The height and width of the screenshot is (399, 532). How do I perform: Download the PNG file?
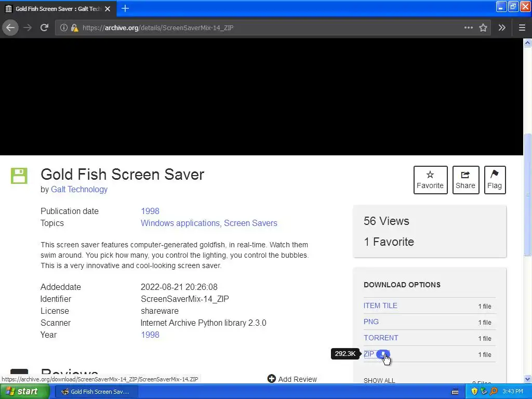coord(371,322)
